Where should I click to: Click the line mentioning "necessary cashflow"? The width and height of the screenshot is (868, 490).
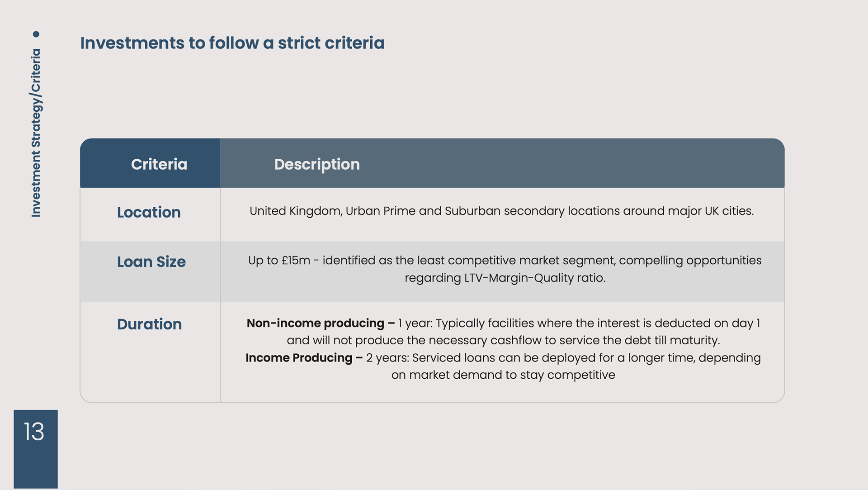click(503, 340)
